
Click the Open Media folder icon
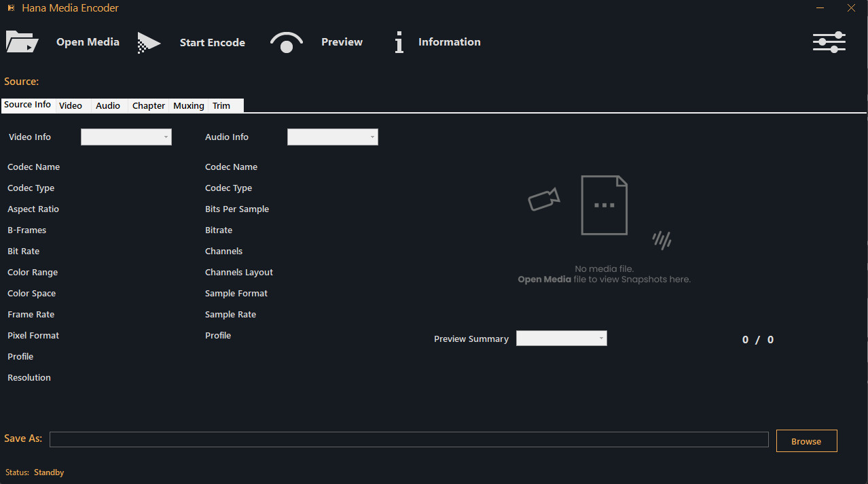click(22, 42)
